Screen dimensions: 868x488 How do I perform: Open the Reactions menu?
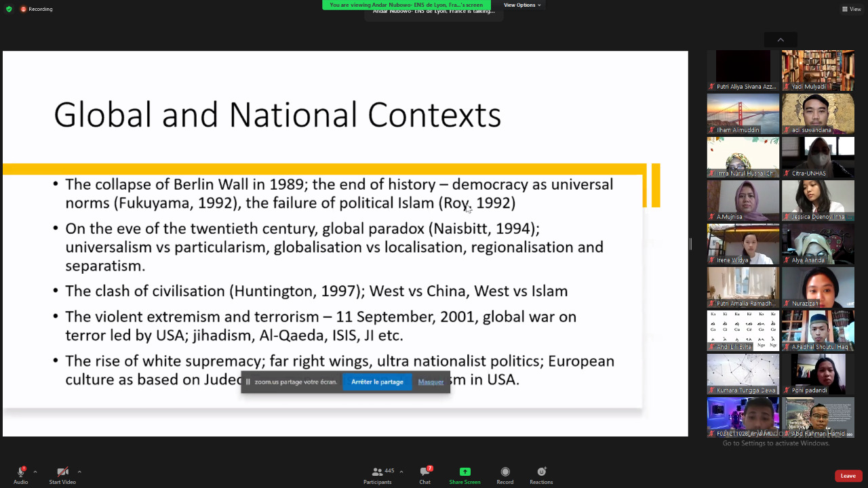click(541, 472)
